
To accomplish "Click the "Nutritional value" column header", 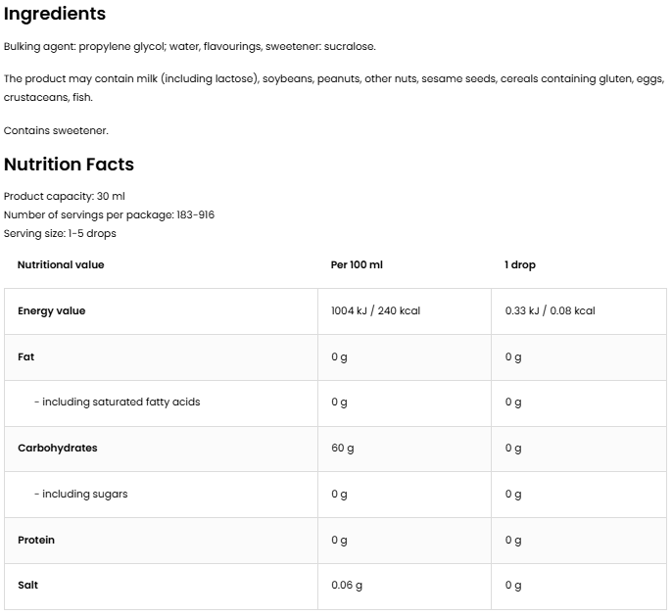I will (x=61, y=265).
